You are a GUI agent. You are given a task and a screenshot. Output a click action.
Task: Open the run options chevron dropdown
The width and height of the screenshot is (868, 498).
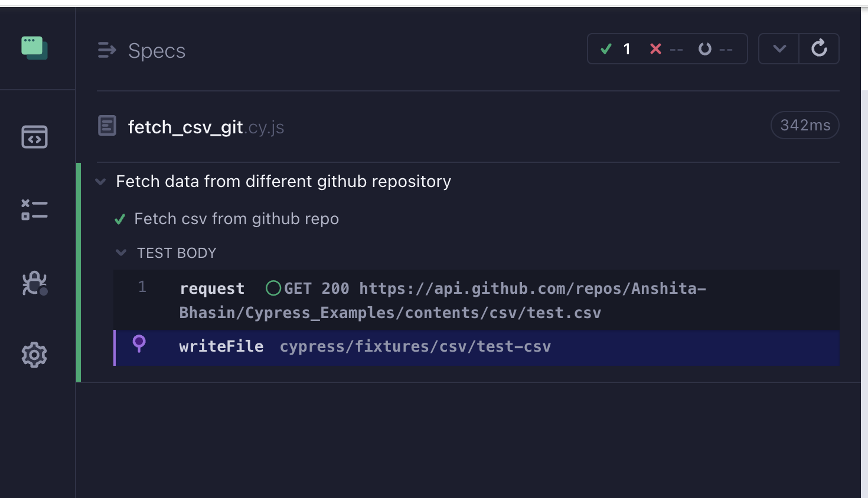[x=778, y=48]
